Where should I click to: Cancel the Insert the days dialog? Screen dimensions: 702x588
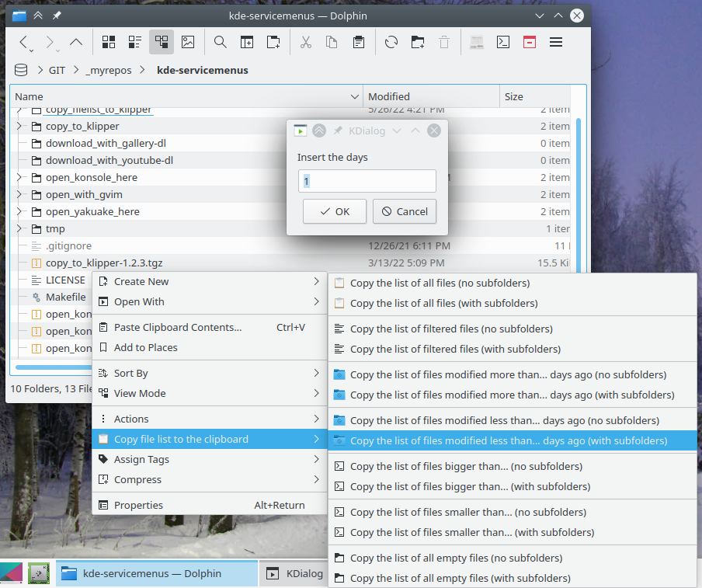[404, 210]
